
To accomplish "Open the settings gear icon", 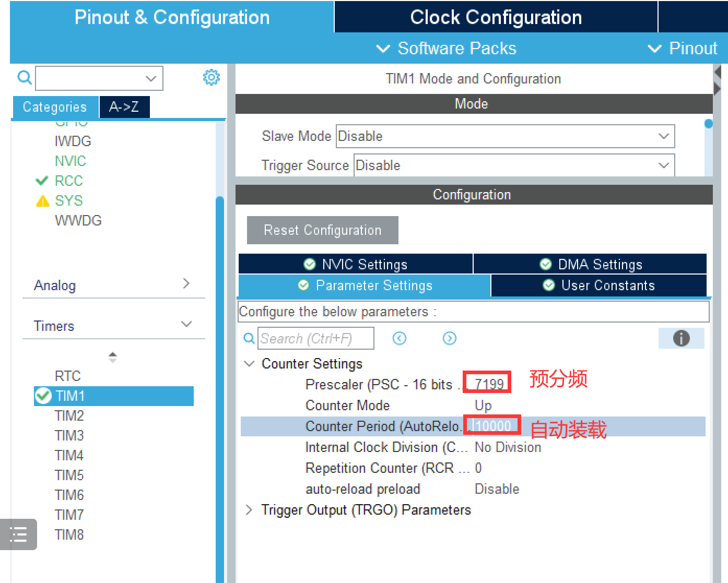I will point(212,77).
